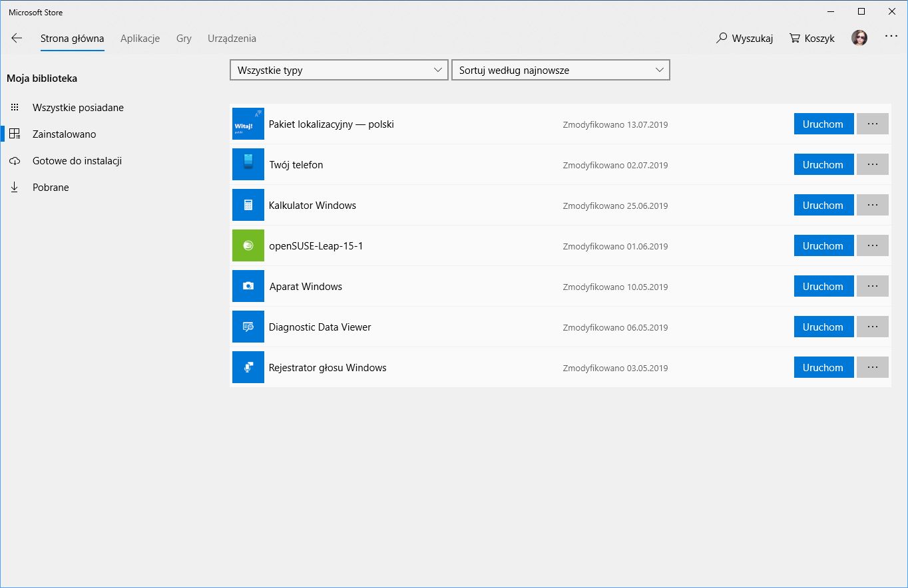Click the Rejestrator głosu microphone icon
The width and height of the screenshot is (908, 588).
click(248, 367)
